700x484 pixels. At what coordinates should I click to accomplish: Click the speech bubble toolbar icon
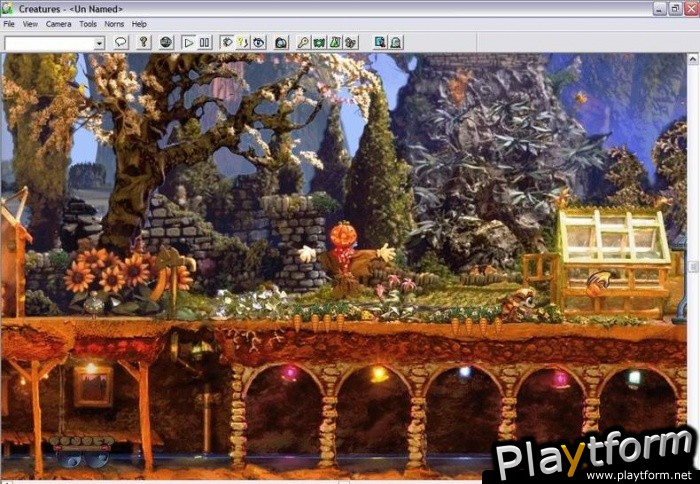point(121,42)
